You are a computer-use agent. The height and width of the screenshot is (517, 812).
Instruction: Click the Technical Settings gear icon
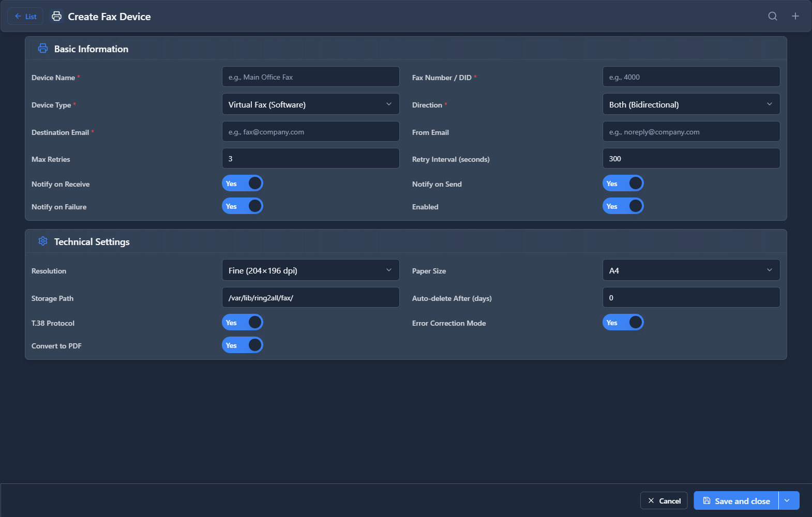(43, 241)
